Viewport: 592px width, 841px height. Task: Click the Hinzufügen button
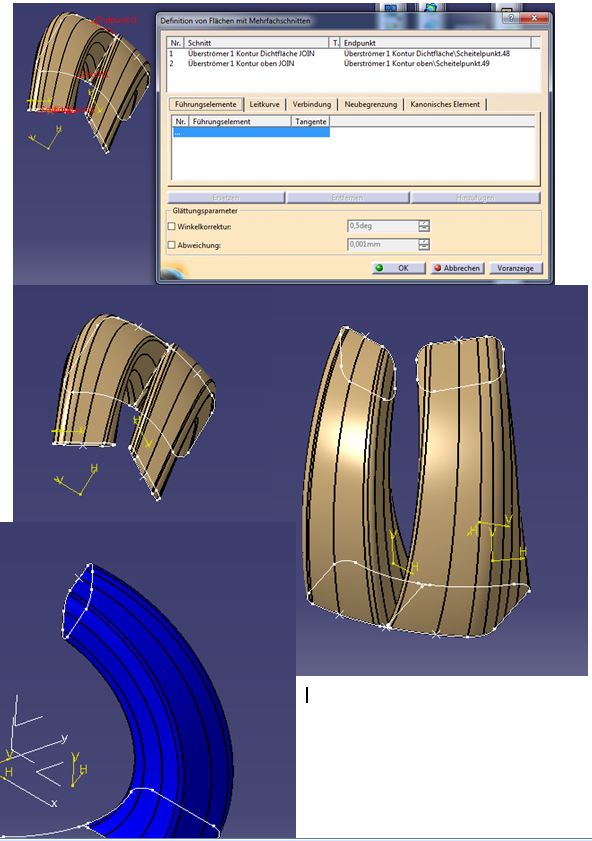[475, 197]
